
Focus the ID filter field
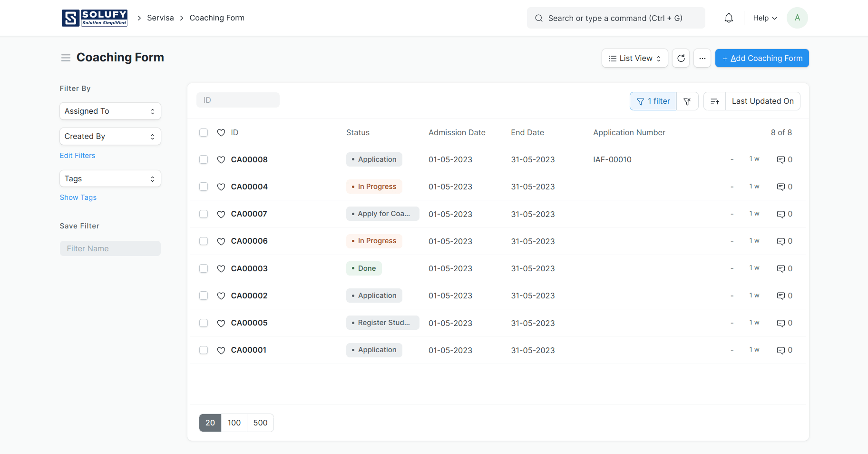(x=238, y=100)
